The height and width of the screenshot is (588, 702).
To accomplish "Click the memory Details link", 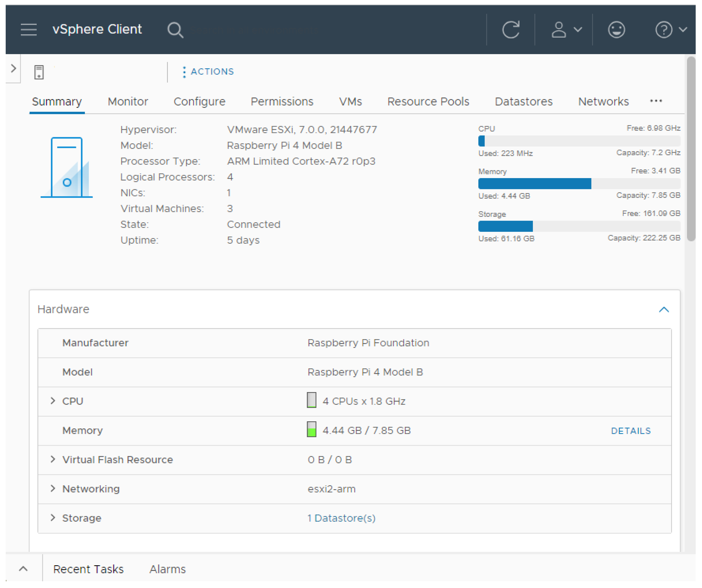I will pyautogui.click(x=631, y=431).
